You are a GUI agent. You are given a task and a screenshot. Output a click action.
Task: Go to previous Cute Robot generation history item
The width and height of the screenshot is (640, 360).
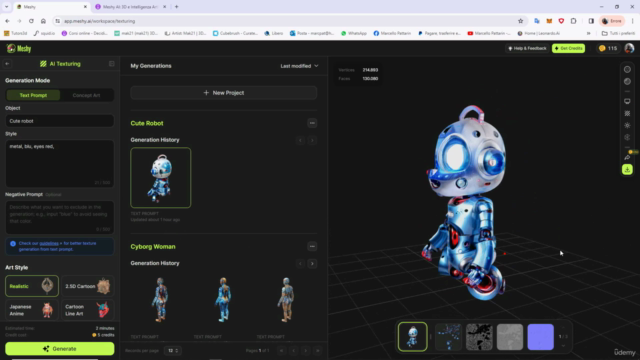coord(300,140)
